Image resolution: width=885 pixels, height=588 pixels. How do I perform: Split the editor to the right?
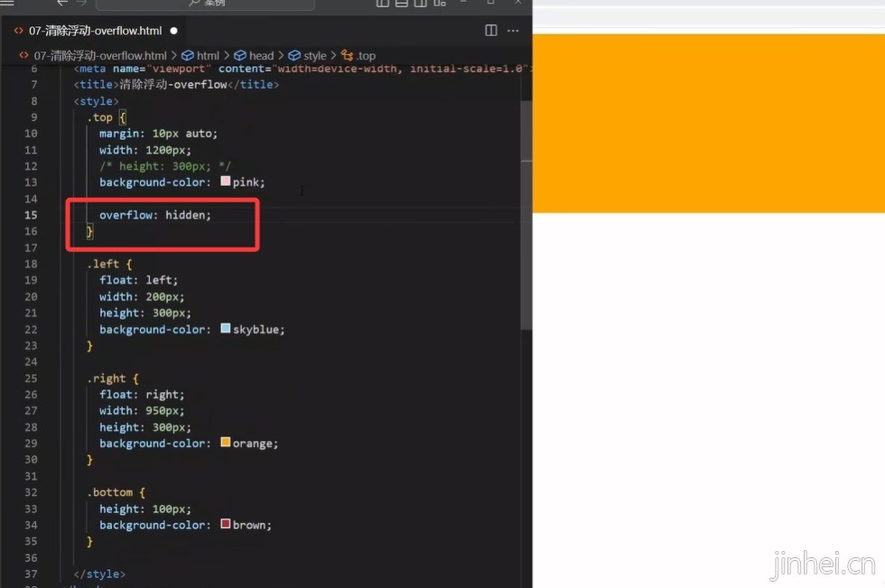tap(491, 31)
